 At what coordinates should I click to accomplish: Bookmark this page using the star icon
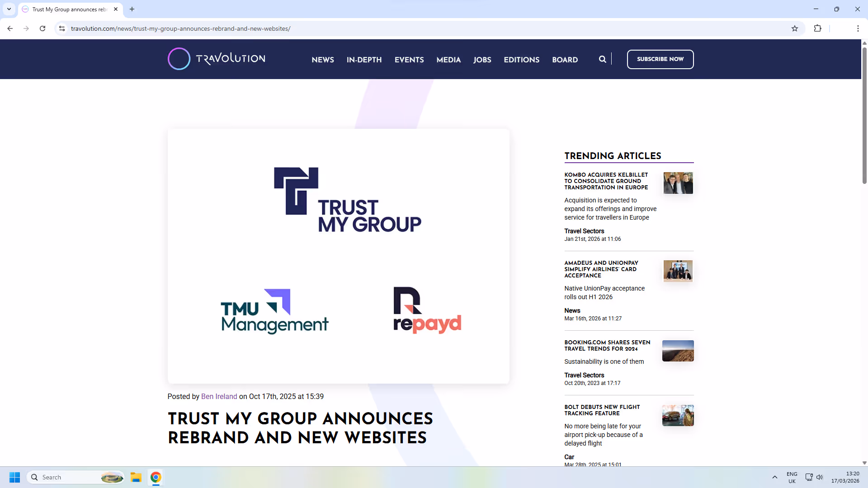(795, 28)
